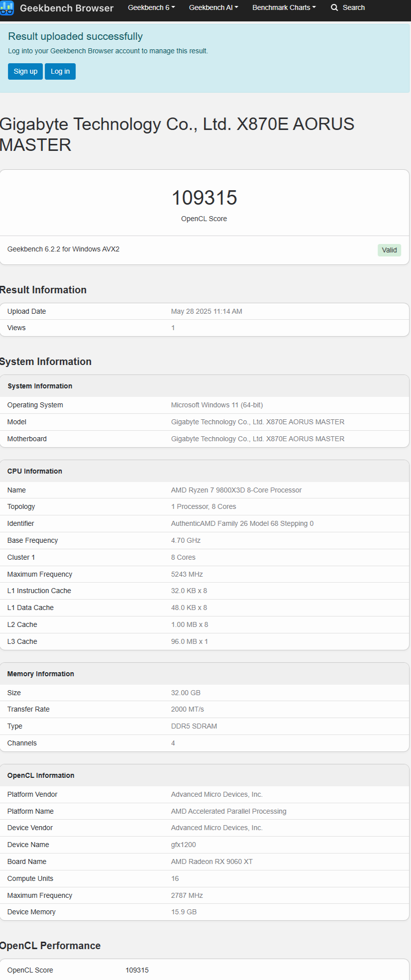Click the Geekbench 6.2.2 for Windows AVX2 text
The width and height of the screenshot is (411, 980).
click(63, 249)
